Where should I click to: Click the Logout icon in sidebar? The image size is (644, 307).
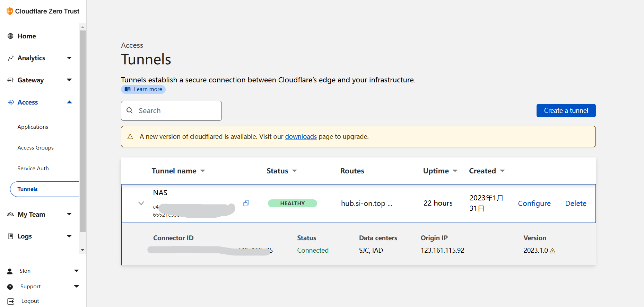tap(10, 301)
